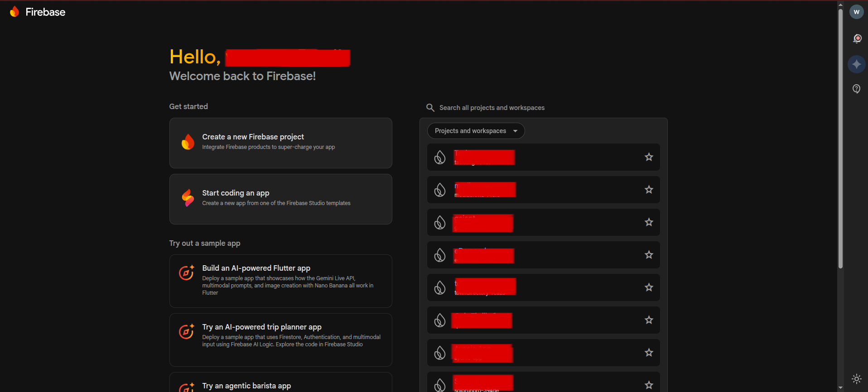Open the Start coding an app card
The image size is (868, 392).
point(280,199)
